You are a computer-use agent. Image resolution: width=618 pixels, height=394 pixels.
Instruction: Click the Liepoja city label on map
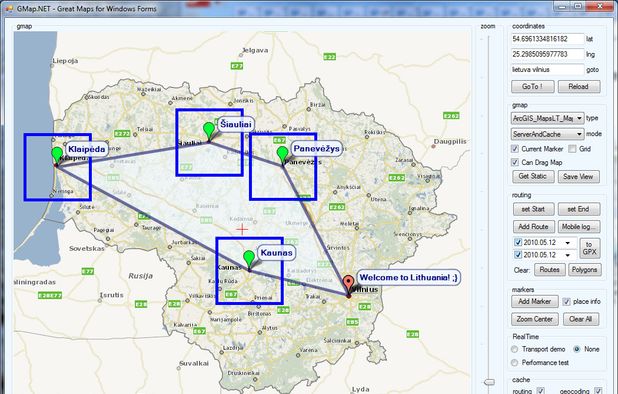(65, 61)
